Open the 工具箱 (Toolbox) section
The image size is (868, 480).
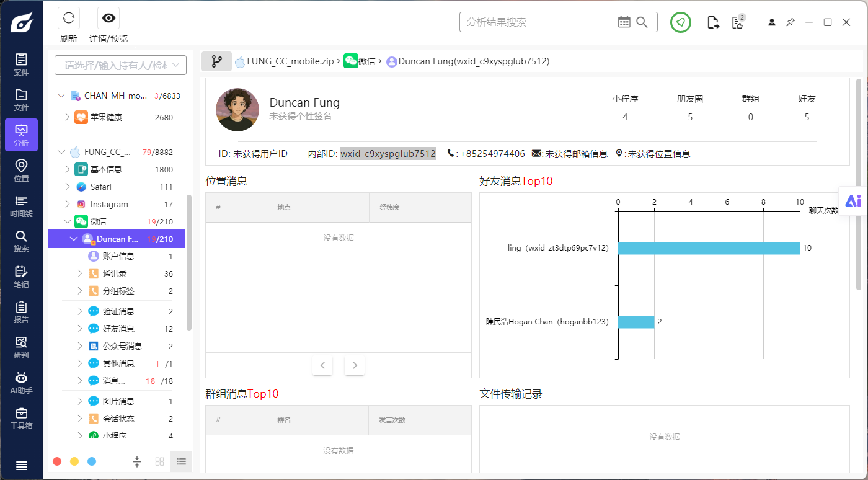pyautogui.click(x=21, y=418)
